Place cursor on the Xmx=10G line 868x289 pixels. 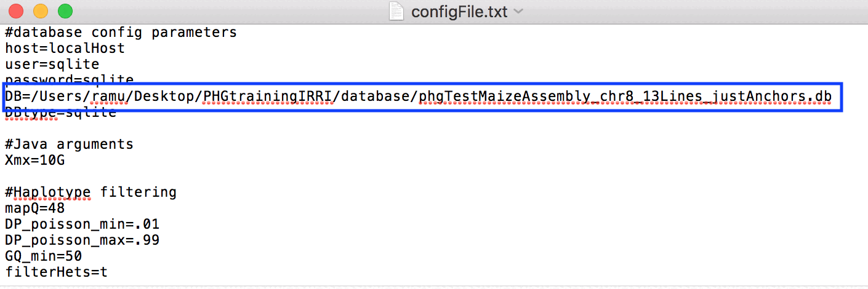(34, 160)
